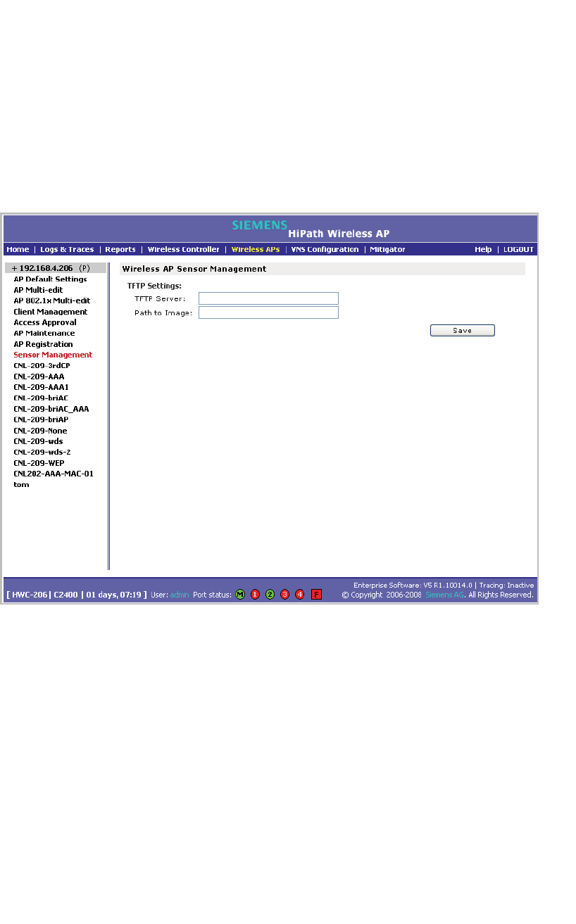
Task: Expand the 192.168.4.206 controller node
Action: tap(14, 268)
